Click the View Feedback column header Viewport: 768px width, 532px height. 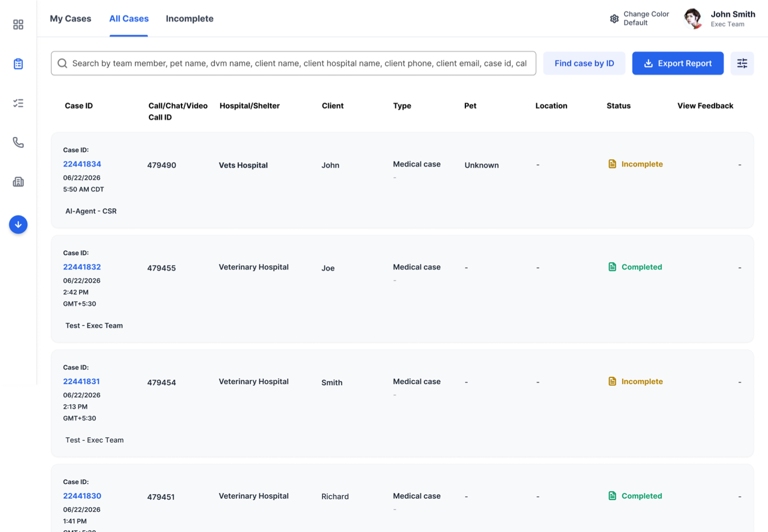pyautogui.click(x=705, y=106)
